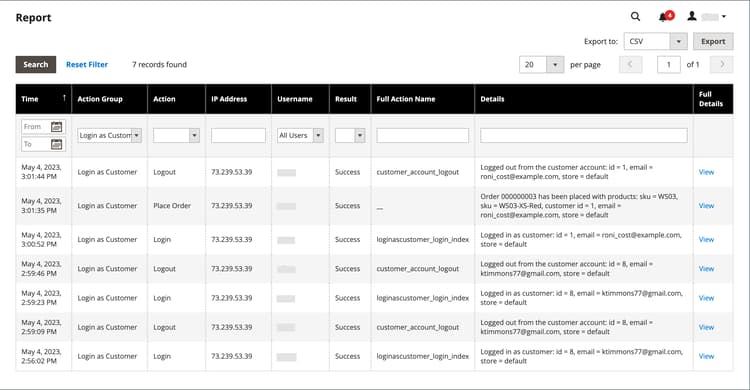View full details for 2:59:46 PM logout
This screenshot has height=390, width=750.
(706, 269)
